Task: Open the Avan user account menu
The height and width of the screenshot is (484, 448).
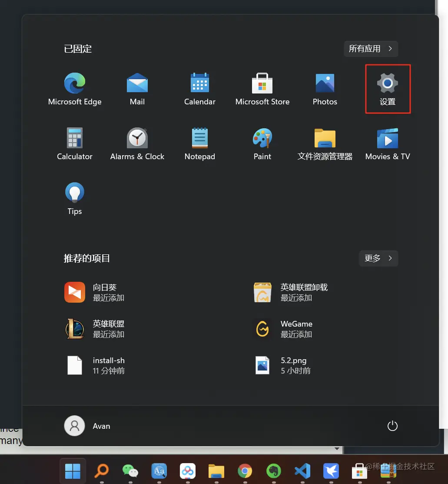Action: pos(87,426)
